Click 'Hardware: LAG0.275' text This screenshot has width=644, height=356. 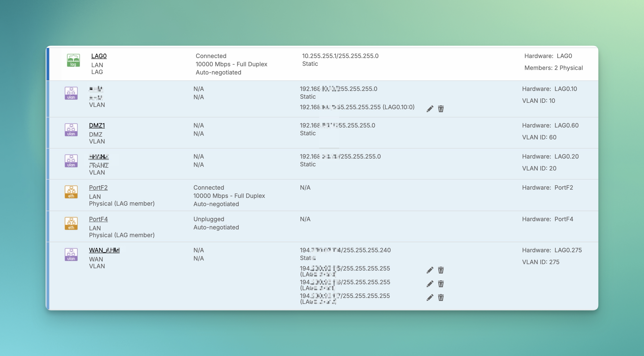[x=552, y=250]
